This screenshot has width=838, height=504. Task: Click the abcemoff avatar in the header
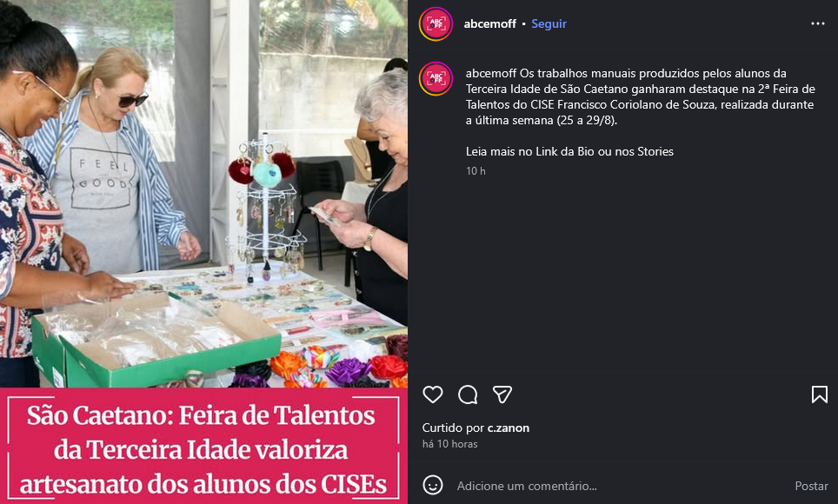[x=436, y=24]
